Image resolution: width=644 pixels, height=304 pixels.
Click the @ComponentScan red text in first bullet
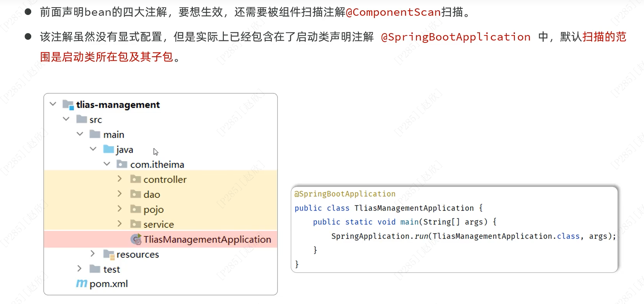coord(393,12)
